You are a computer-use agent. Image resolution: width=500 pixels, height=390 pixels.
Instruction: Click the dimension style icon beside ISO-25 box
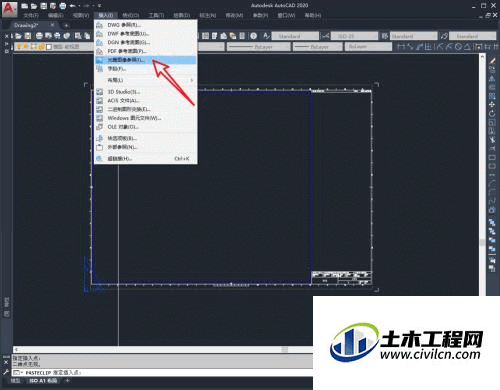(x=326, y=36)
